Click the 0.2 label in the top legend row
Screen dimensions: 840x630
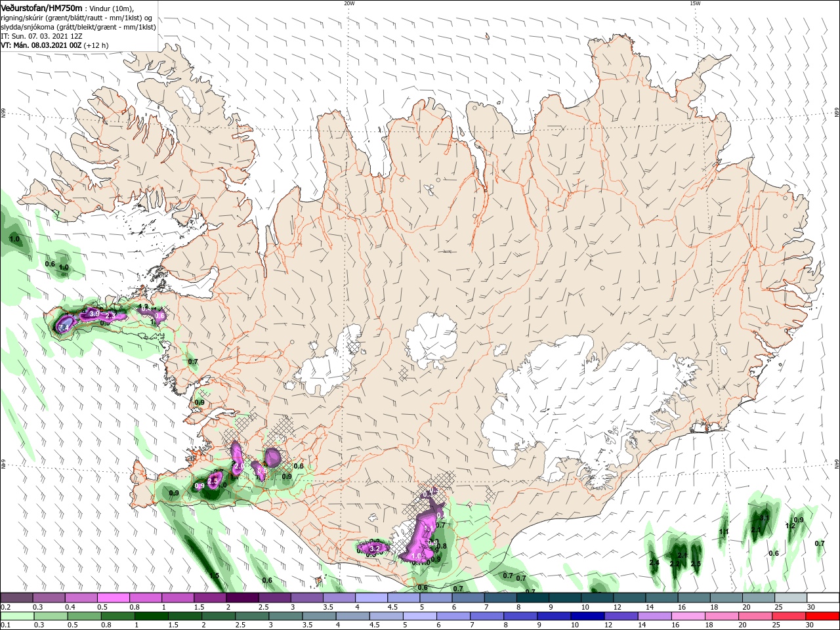point(5,607)
